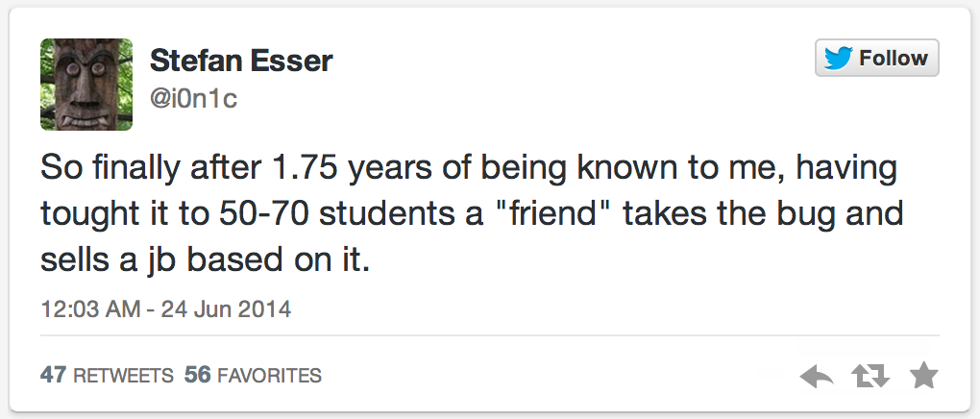Retweet this tweet using the arrows icon

pyautogui.click(x=870, y=376)
